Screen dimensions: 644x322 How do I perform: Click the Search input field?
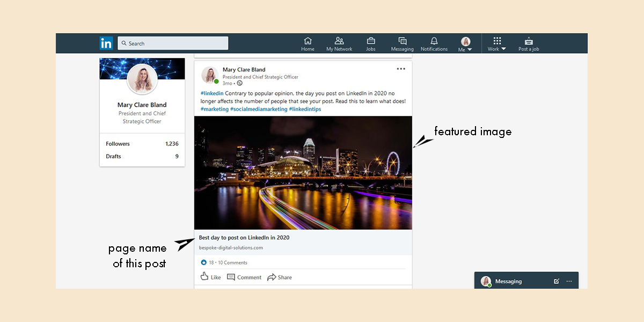[173, 43]
